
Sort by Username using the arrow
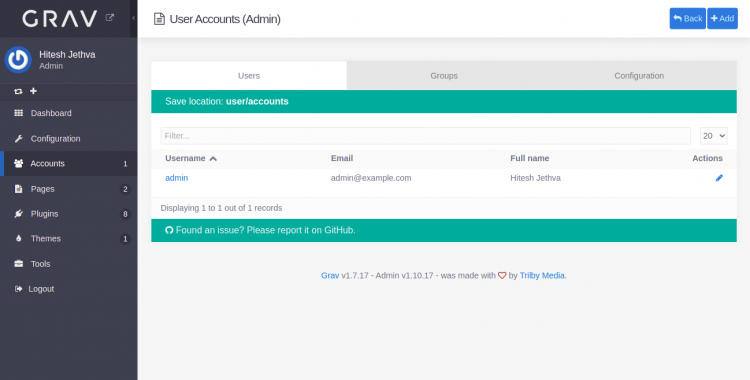pos(213,158)
